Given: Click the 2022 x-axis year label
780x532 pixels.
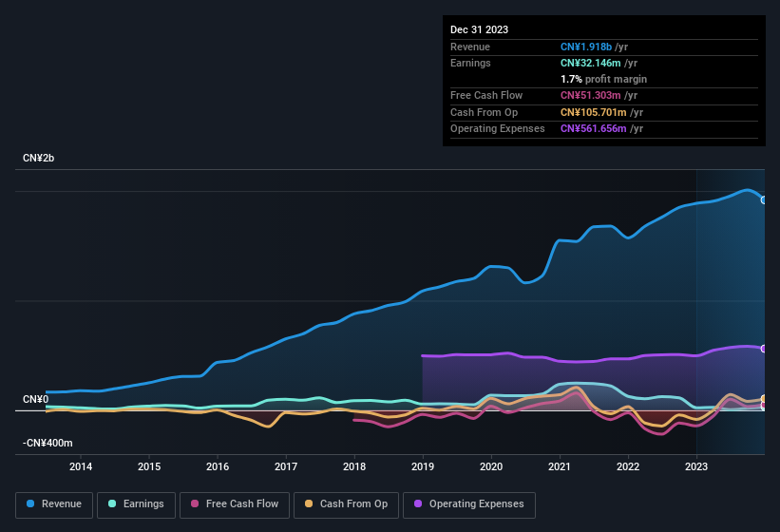Looking at the screenshot, I should pos(628,466).
